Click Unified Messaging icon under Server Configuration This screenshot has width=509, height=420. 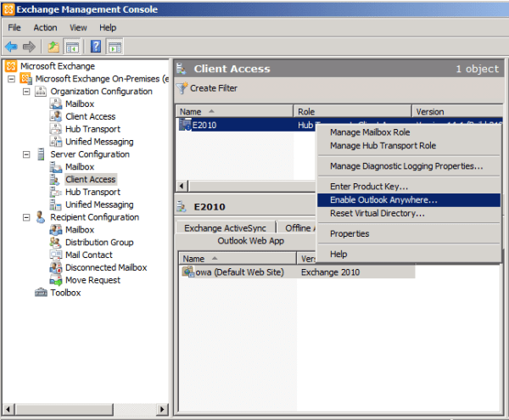[x=56, y=204]
